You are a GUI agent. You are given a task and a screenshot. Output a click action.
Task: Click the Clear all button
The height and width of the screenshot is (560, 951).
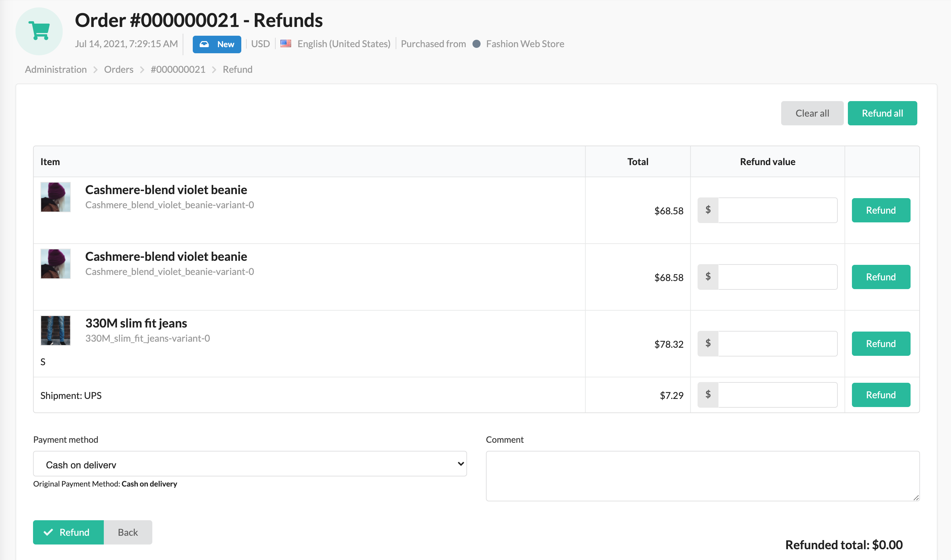click(812, 113)
